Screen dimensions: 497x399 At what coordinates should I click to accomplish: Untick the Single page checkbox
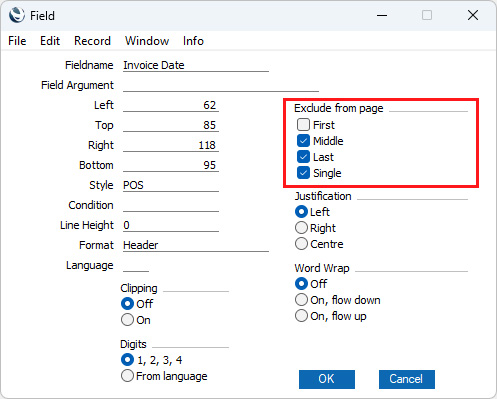[303, 173]
